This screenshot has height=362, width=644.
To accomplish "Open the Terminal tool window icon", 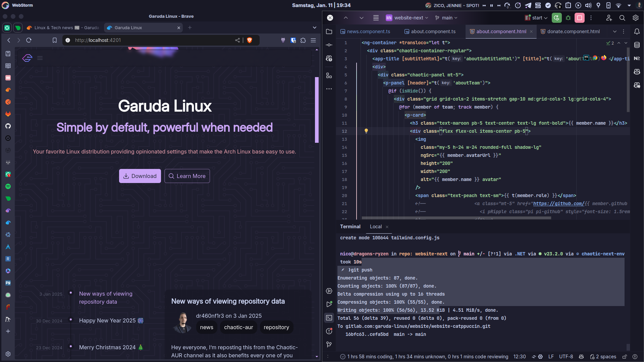I will (329, 318).
